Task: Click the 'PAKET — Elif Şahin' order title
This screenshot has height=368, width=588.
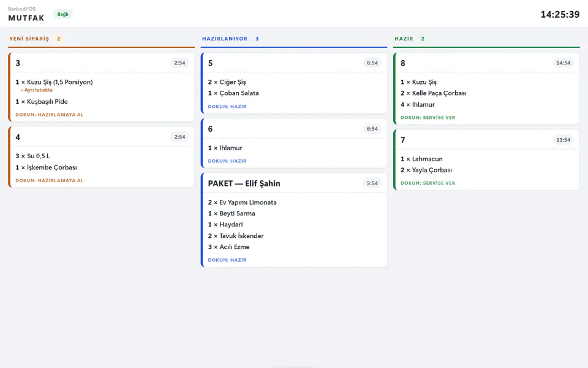Action: tap(244, 183)
